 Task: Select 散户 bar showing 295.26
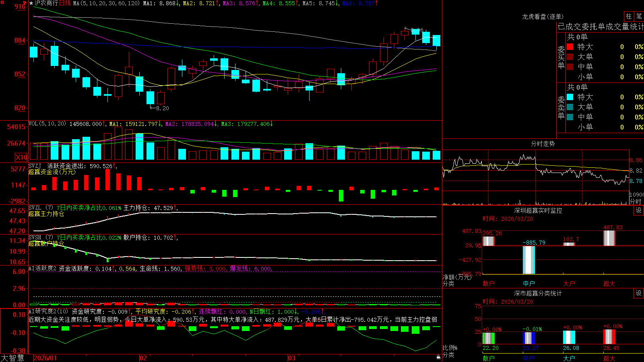[x=488, y=241]
